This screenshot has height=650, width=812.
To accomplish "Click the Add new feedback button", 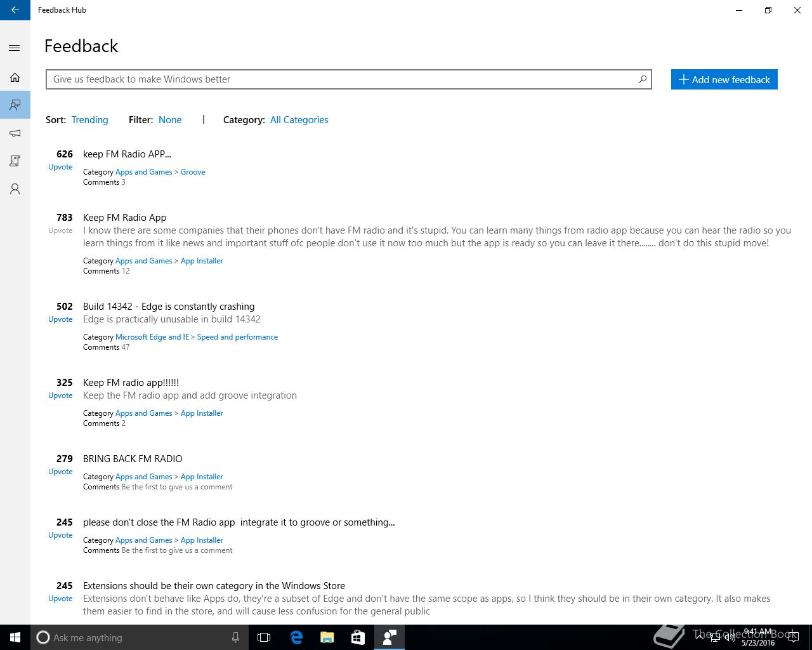I will pyautogui.click(x=724, y=79).
